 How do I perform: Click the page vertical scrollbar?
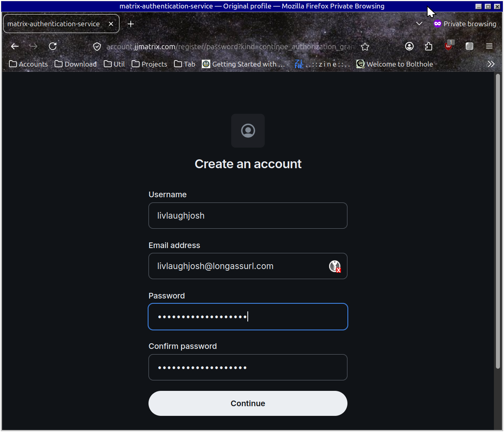coord(498,221)
